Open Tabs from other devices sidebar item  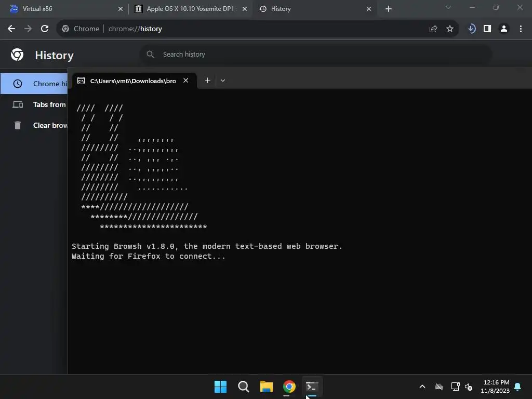click(34, 104)
